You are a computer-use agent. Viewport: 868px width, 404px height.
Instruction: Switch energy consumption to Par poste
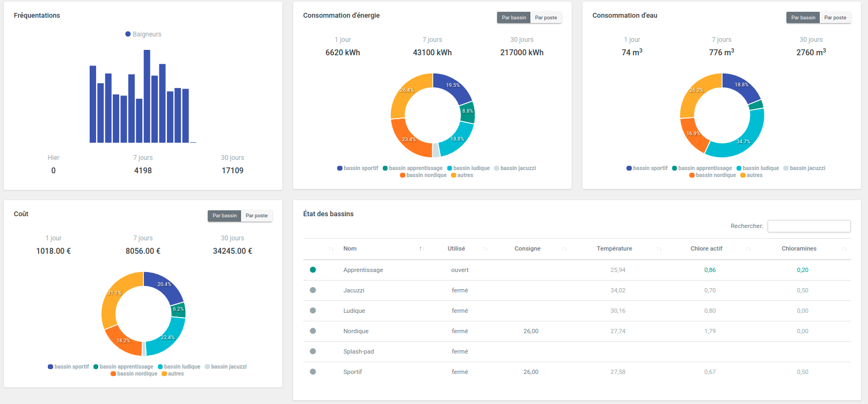[545, 18]
